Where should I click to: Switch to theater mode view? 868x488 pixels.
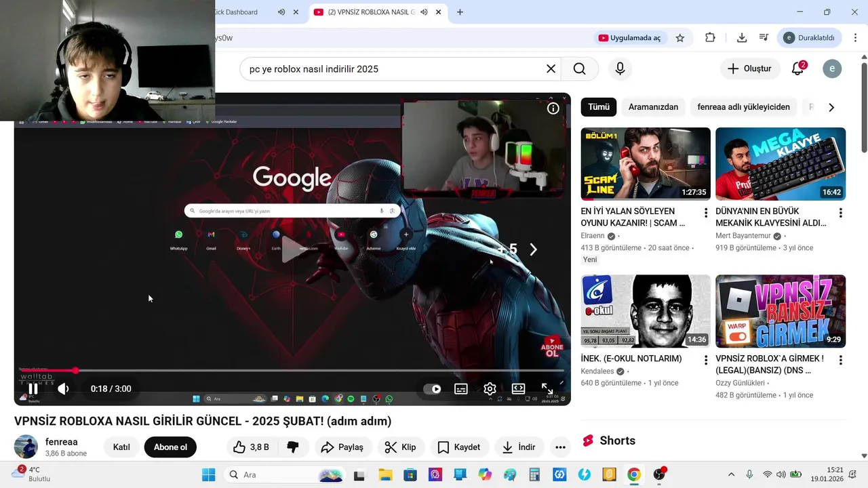click(518, 389)
